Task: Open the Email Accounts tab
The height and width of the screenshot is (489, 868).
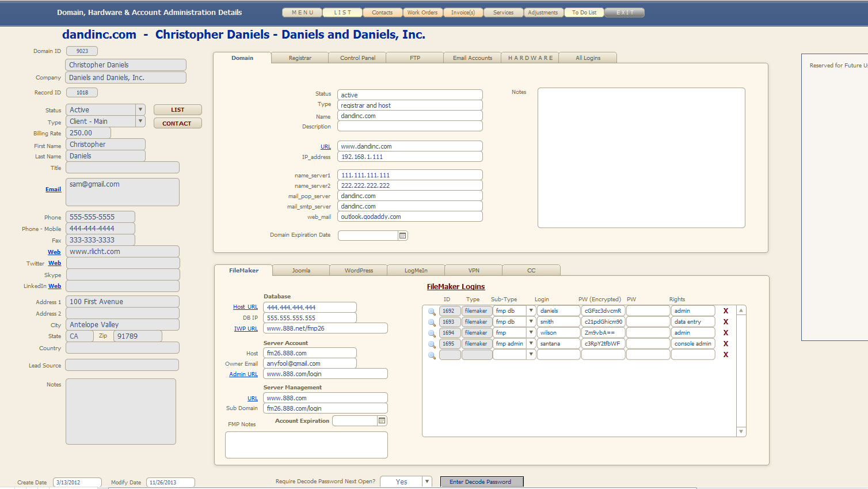Action: tap(473, 58)
